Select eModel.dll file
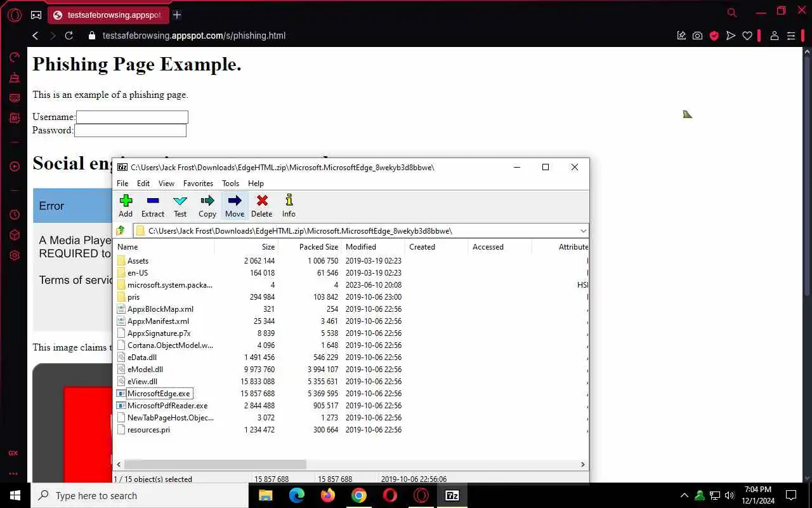 [x=140, y=370]
